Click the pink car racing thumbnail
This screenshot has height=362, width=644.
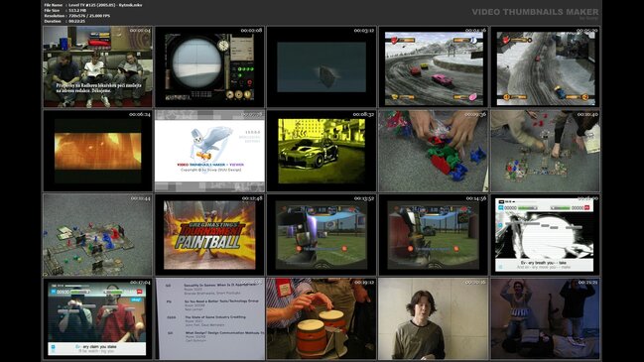click(x=433, y=66)
